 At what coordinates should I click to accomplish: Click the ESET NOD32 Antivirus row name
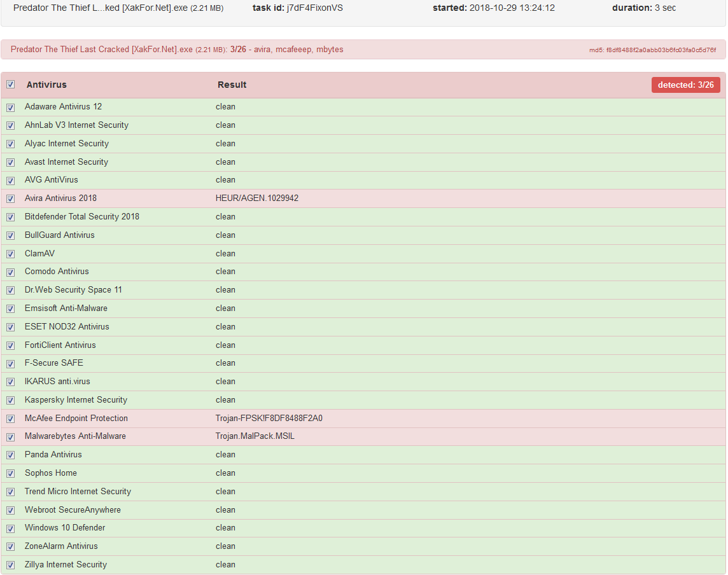[x=67, y=327]
